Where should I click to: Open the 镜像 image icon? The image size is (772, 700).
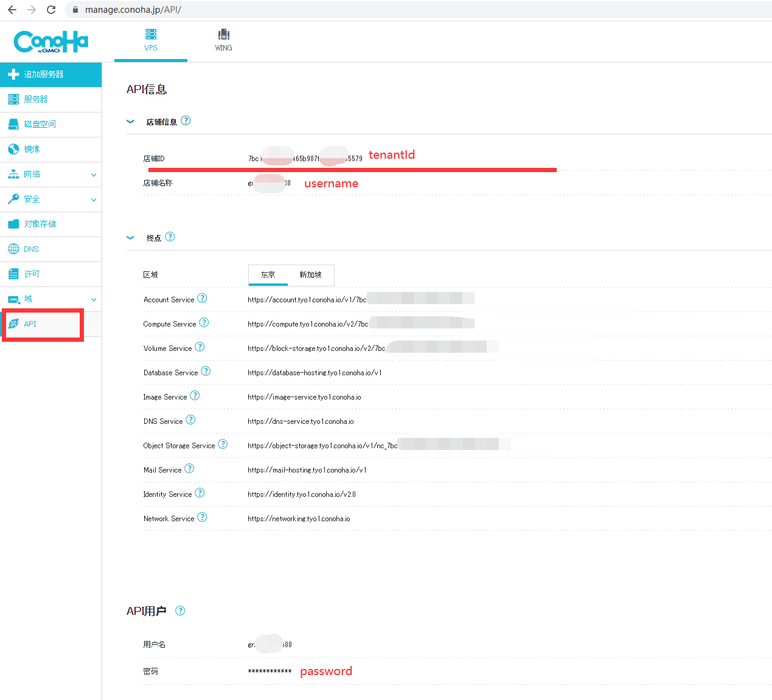(13, 149)
